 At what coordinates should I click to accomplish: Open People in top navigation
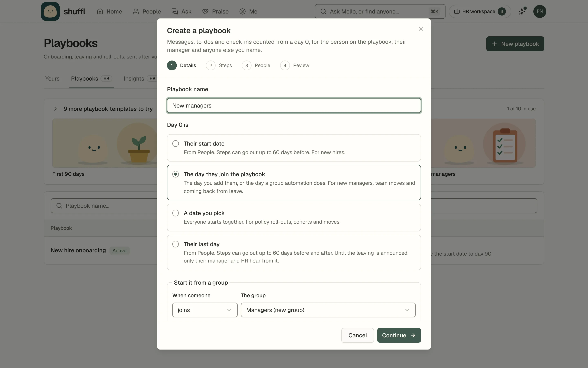[x=147, y=11]
